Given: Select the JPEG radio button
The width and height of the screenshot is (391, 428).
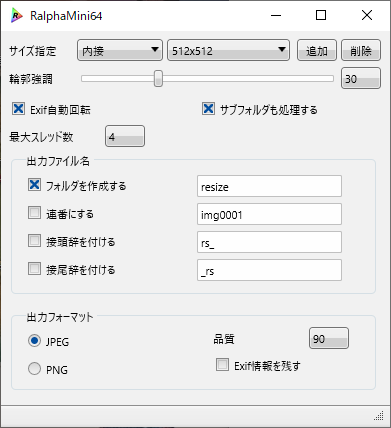Looking at the screenshot, I should point(34,341).
